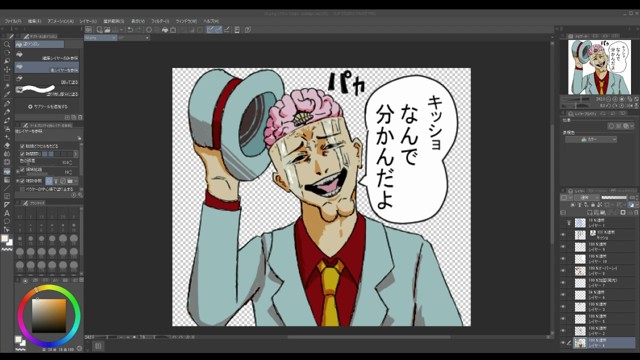
Task: Close the canvas tab with its x
Action: click(114, 38)
